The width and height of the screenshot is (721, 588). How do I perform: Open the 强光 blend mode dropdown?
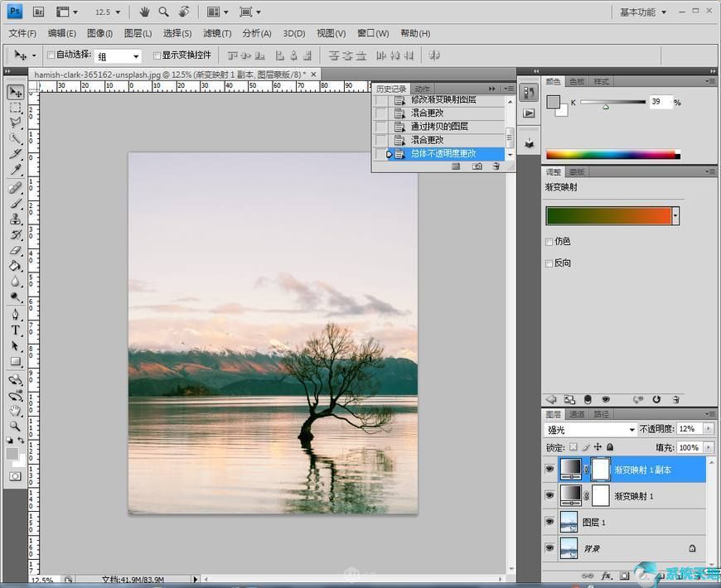[590, 430]
